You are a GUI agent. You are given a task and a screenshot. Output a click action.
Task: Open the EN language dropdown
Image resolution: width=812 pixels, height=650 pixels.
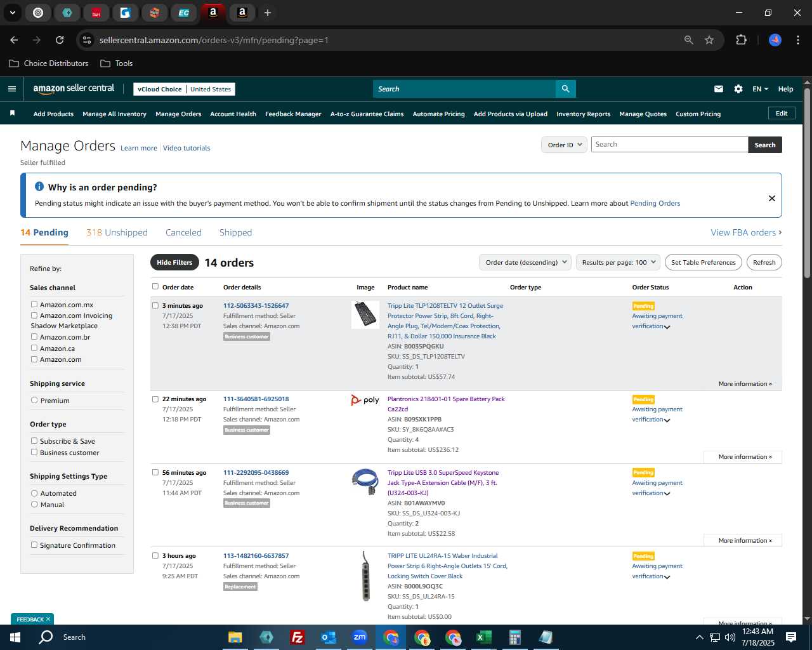pyautogui.click(x=760, y=89)
